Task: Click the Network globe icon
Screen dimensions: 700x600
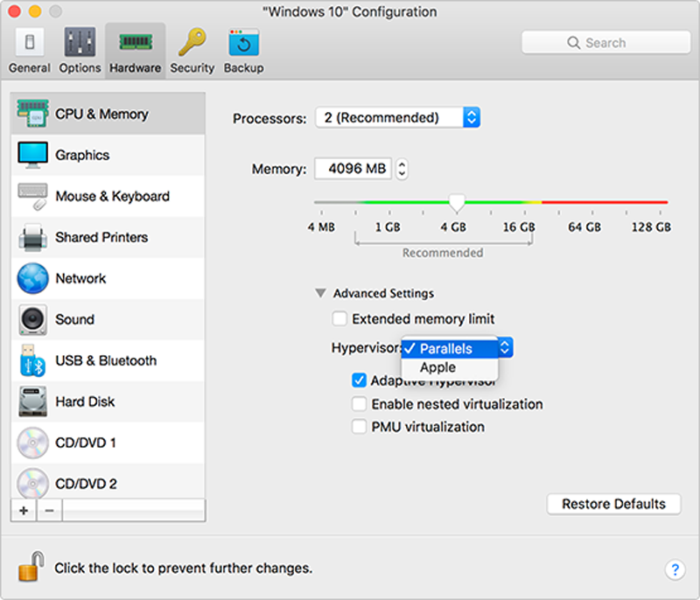Action: point(32,278)
